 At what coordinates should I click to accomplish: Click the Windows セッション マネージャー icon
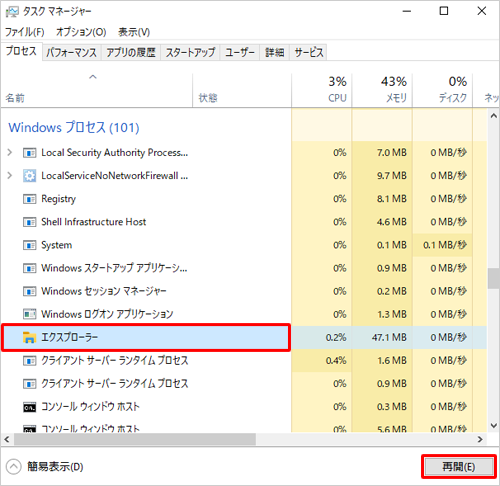point(29,292)
